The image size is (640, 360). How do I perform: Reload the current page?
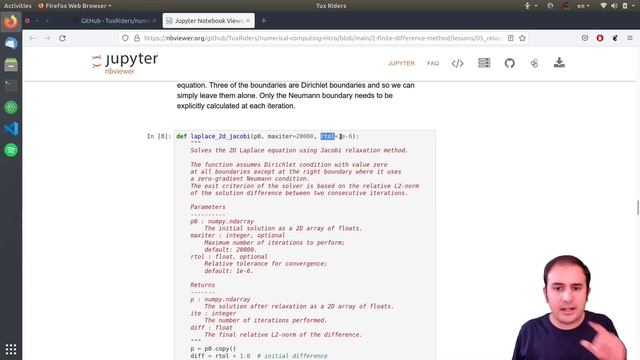coord(62,38)
